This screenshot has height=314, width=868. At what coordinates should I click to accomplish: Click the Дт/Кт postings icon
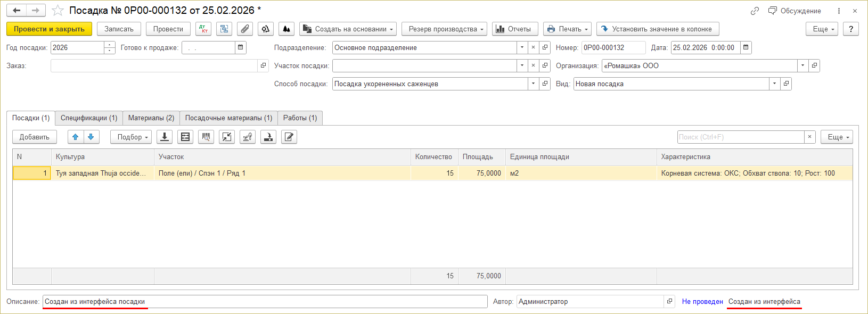(203, 29)
